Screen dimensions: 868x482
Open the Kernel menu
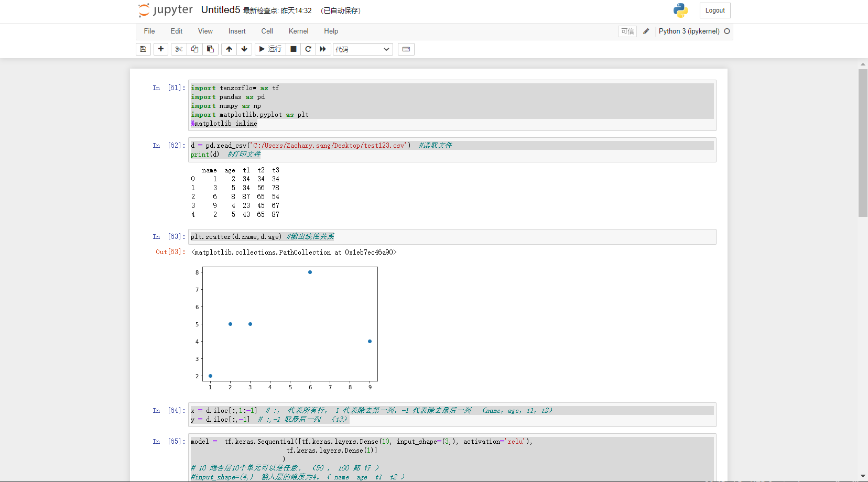299,31
